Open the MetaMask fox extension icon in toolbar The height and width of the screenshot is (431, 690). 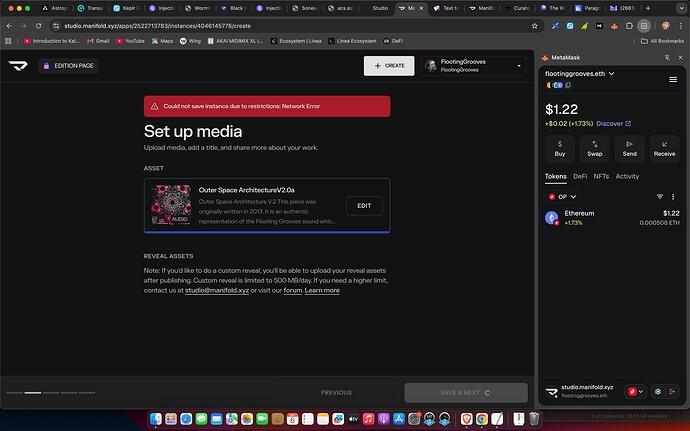[x=614, y=26]
